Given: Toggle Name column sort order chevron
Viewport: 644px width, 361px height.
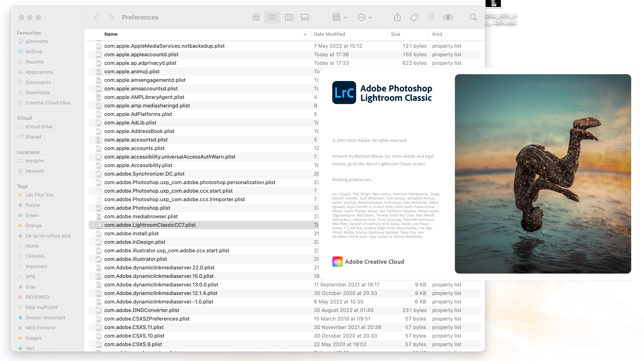Looking at the screenshot, I should [305, 34].
